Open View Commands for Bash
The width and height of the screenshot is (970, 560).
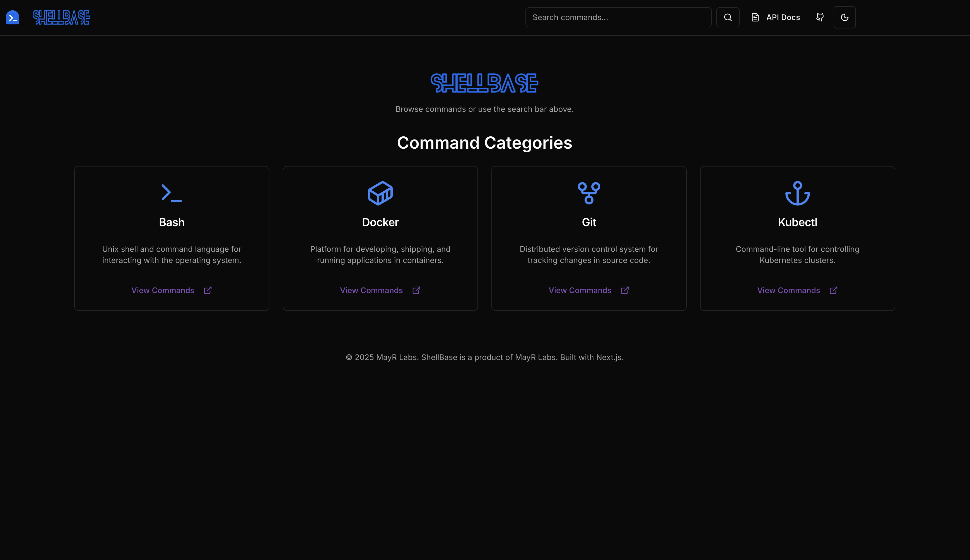tap(163, 290)
